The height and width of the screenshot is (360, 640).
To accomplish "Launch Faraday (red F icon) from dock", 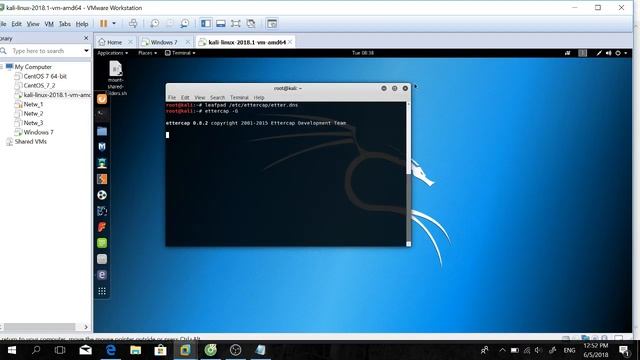I will point(102,227).
